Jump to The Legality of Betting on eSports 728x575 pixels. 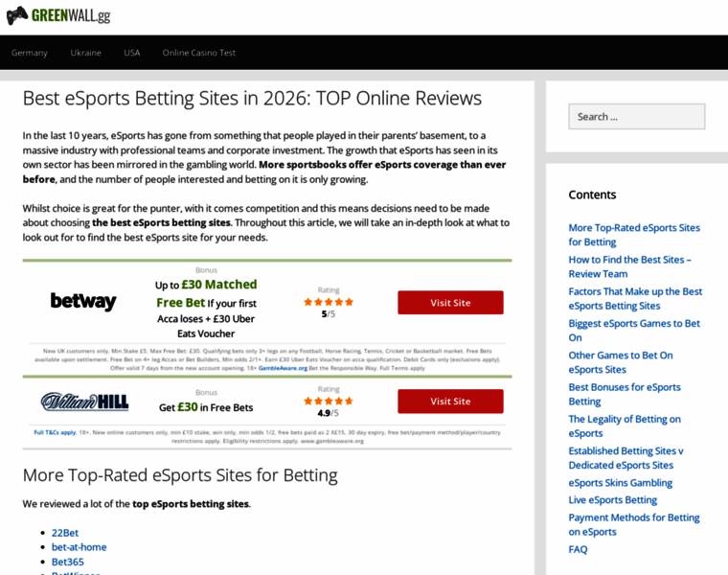(x=625, y=425)
